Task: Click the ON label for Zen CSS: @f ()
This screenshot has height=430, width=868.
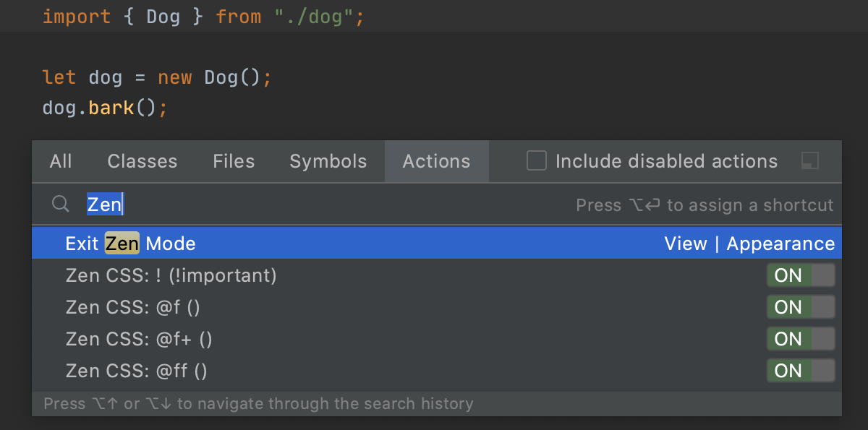Action: 788,307
